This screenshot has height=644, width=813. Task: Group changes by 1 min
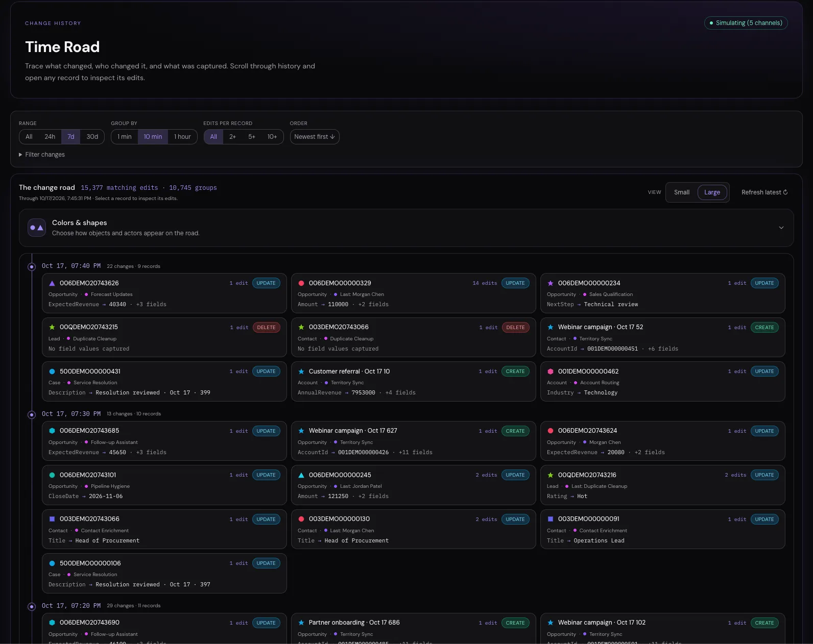(x=125, y=137)
